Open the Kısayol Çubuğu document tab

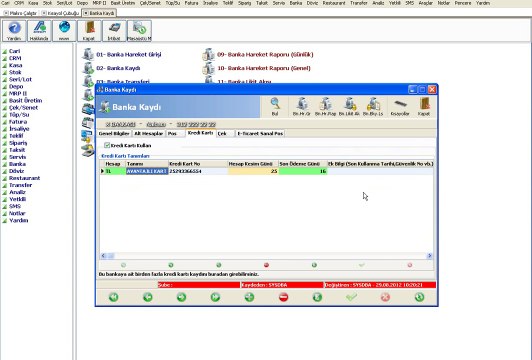point(60,13)
